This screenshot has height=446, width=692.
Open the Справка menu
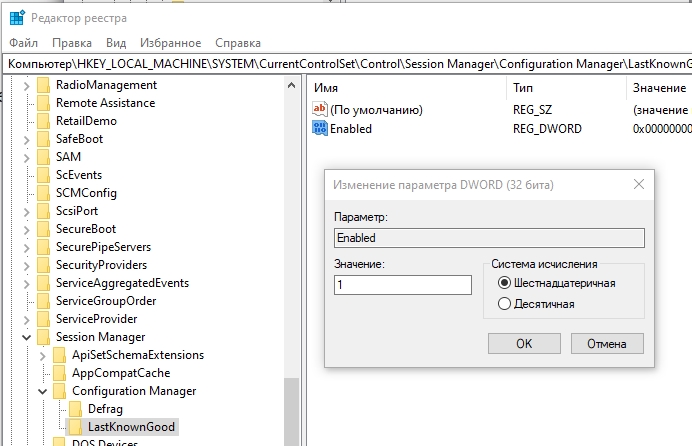click(238, 43)
